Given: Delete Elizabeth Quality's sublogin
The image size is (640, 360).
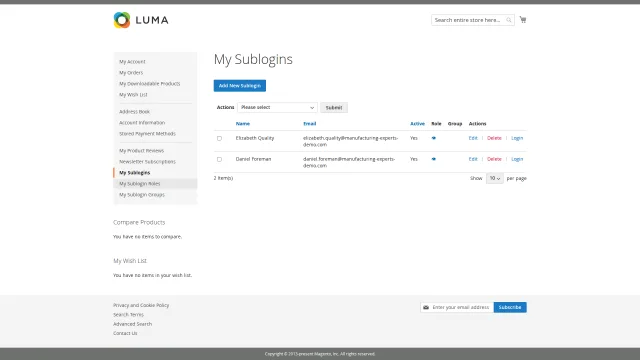Looking at the screenshot, I should pyautogui.click(x=494, y=138).
